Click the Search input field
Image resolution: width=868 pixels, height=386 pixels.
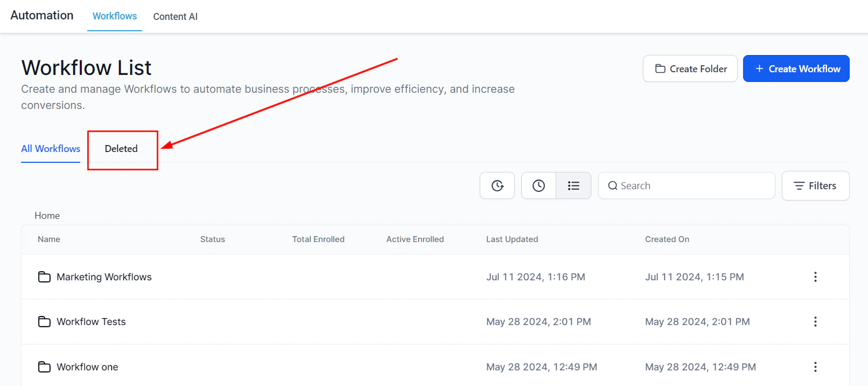point(687,185)
